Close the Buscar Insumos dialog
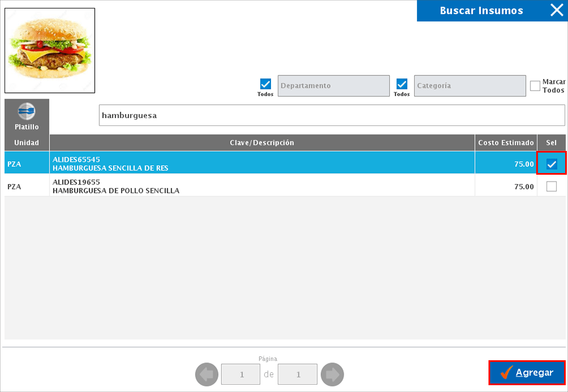The height and width of the screenshot is (392, 568). click(556, 10)
